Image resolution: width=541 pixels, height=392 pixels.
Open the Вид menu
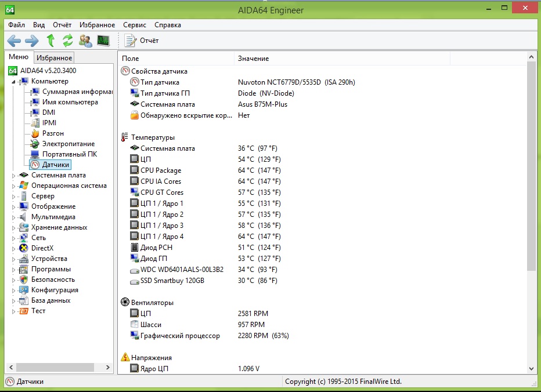[39, 25]
